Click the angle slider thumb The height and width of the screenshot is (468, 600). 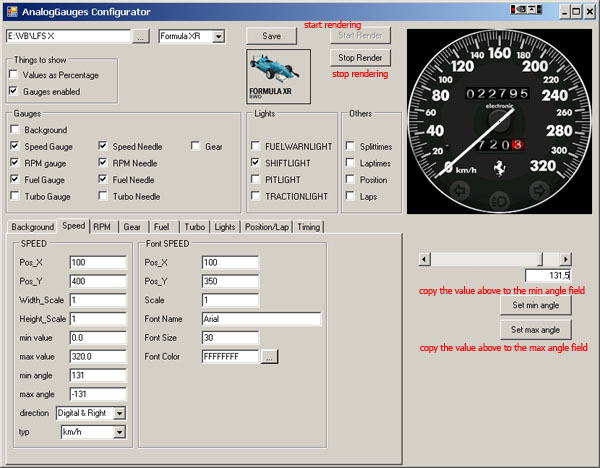point(542,259)
